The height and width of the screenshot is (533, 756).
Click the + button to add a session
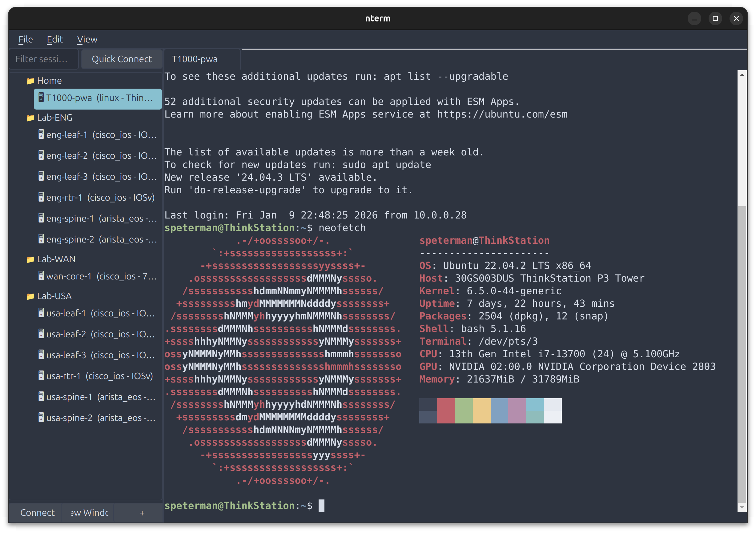[x=142, y=512]
